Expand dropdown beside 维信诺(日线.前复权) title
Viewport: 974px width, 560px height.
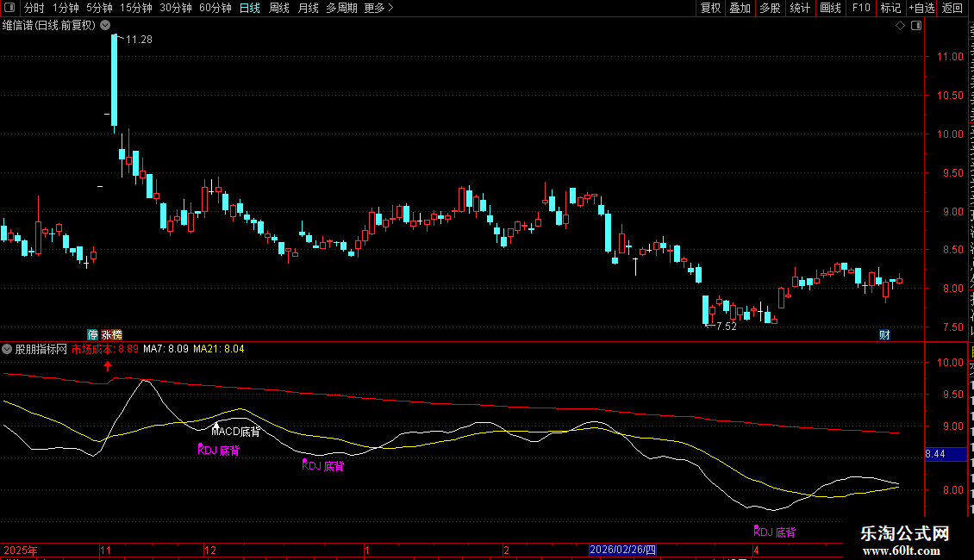pos(106,26)
